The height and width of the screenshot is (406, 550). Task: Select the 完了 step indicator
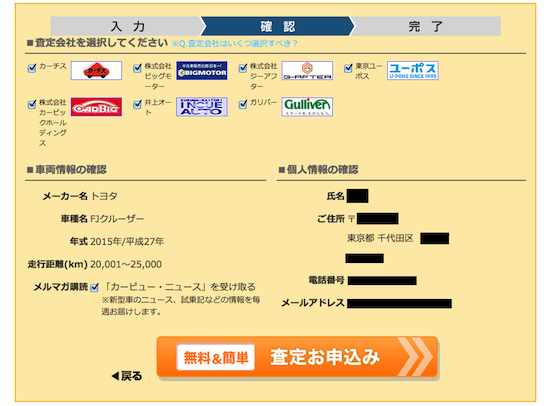point(425,26)
